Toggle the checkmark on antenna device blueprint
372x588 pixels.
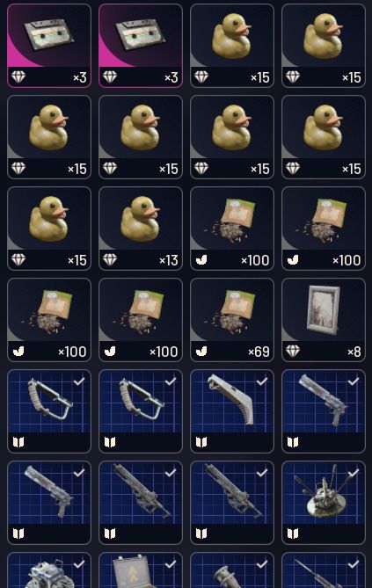[354, 473]
